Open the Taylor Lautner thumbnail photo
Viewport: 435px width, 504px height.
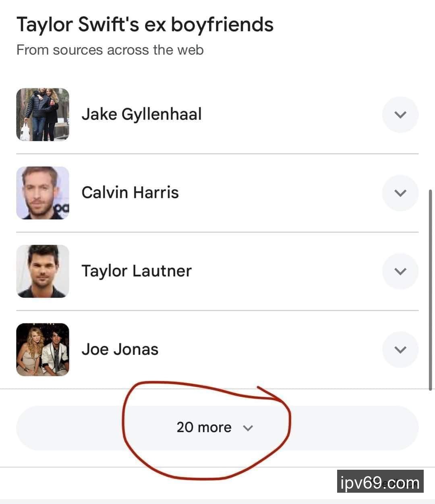(x=43, y=271)
